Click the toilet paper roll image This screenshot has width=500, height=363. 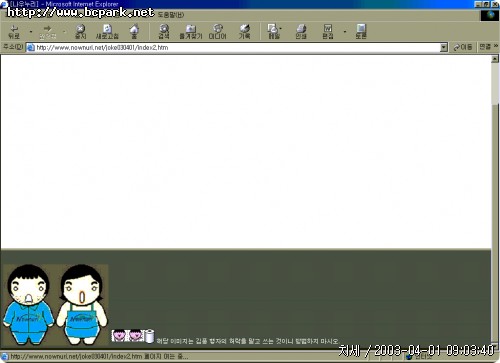[x=150, y=336]
